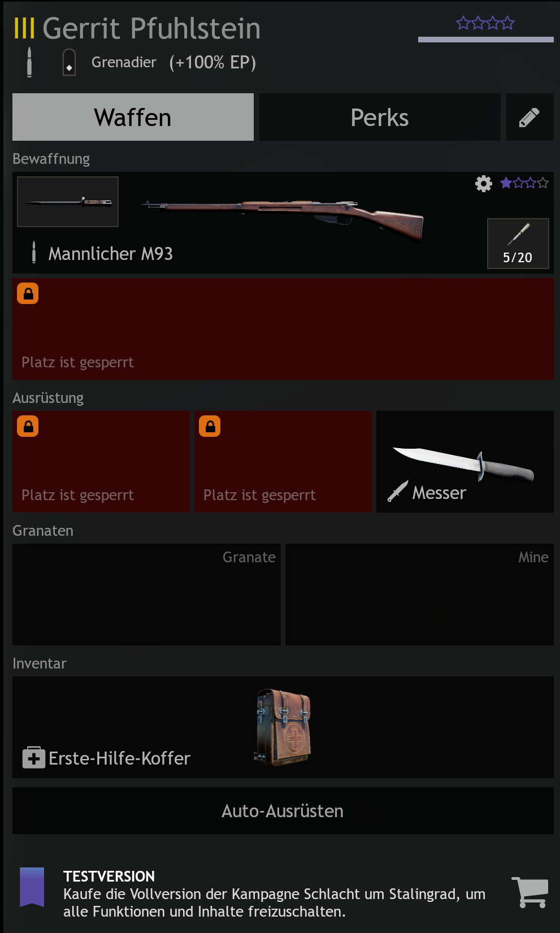
Task: Click the soldier star rating at top
Action: click(x=485, y=23)
